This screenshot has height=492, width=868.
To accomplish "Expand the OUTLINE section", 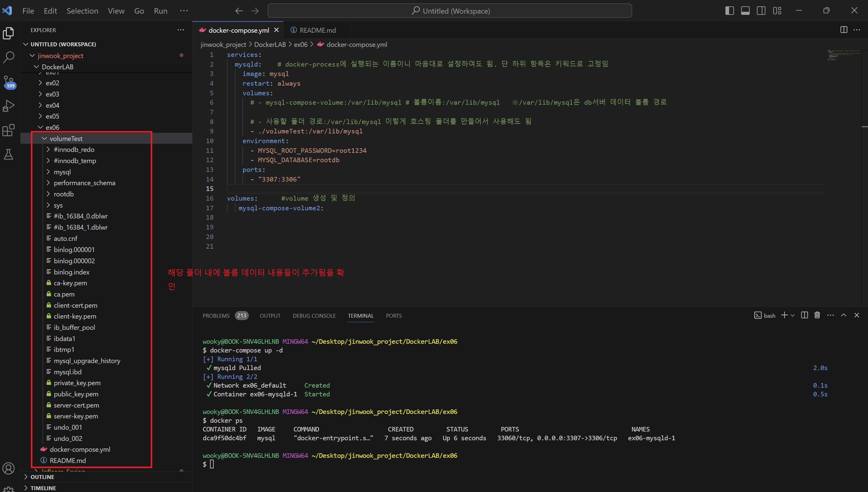I will click(42, 477).
